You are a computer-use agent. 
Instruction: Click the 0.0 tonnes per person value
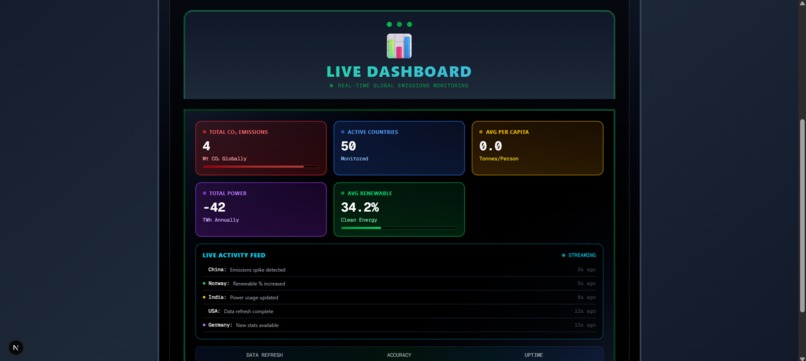(490, 147)
